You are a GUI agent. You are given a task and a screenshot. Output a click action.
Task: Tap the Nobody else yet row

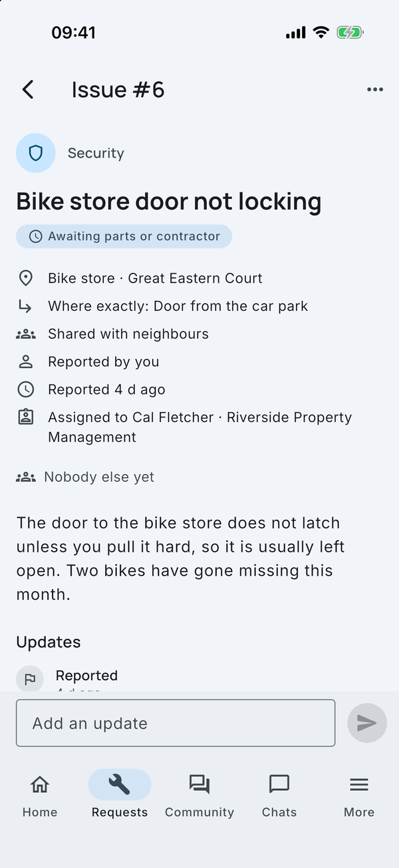[85, 477]
